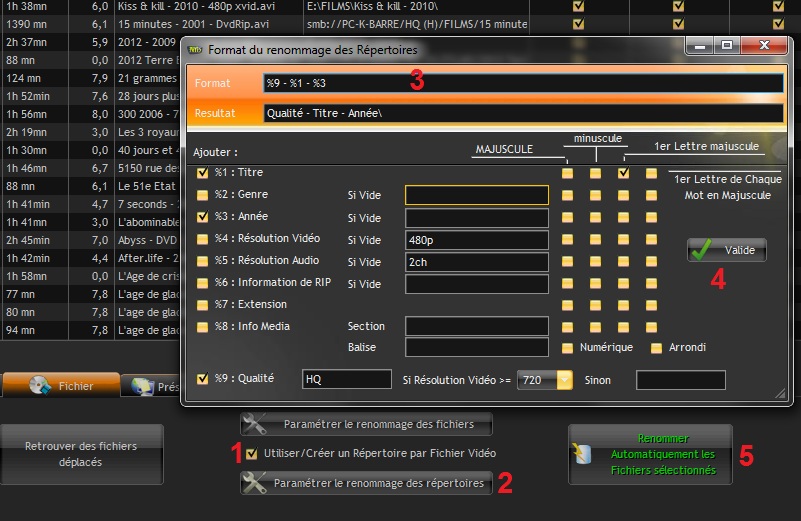Toggle Utiliser/Créer un Répertoire par Fichier Vidéo

point(252,454)
